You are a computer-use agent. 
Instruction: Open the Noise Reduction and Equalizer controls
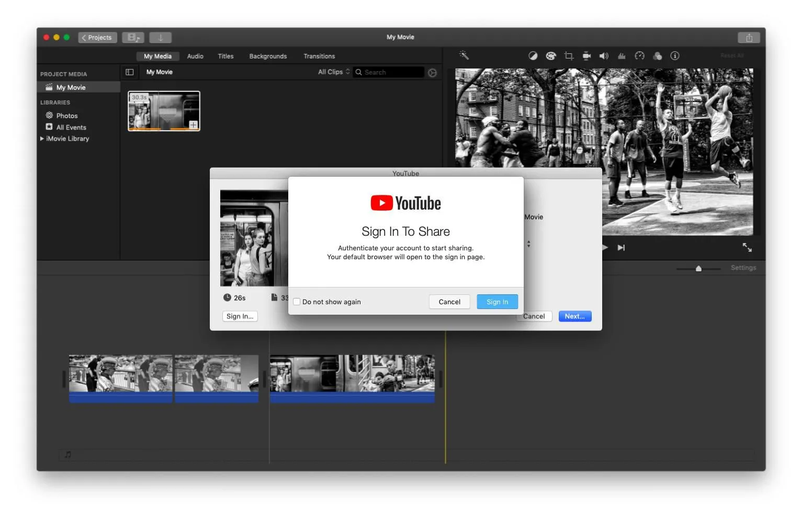tap(622, 56)
